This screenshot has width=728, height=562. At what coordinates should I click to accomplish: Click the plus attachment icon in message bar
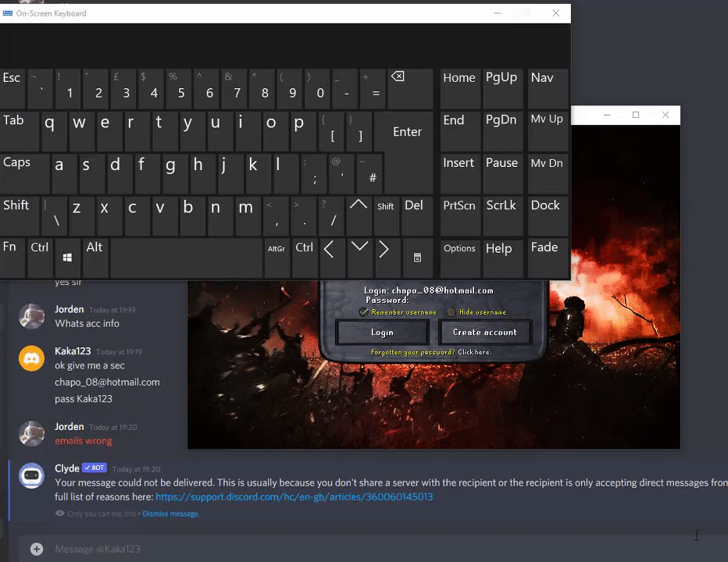37,549
